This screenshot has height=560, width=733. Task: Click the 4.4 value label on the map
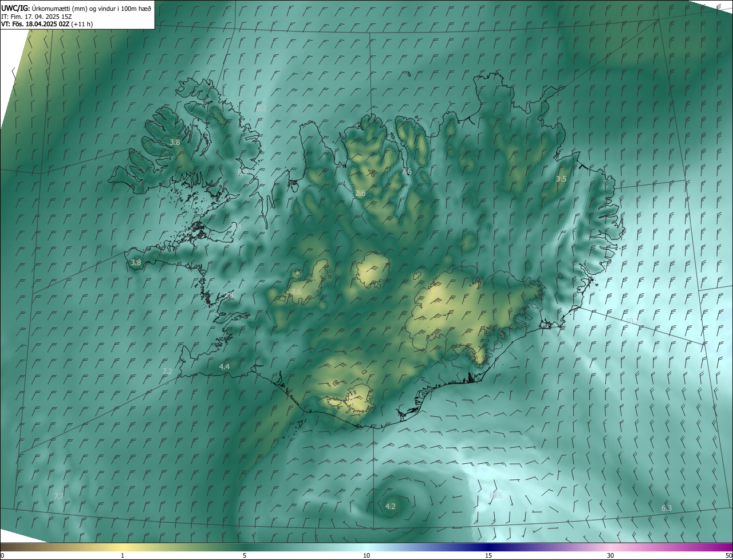click(224, 366)
